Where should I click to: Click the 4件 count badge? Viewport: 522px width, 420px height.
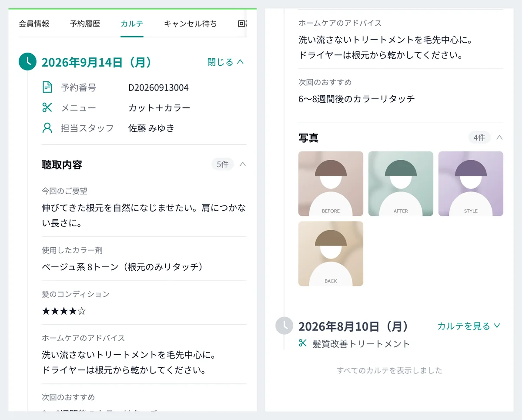[479, 138]
